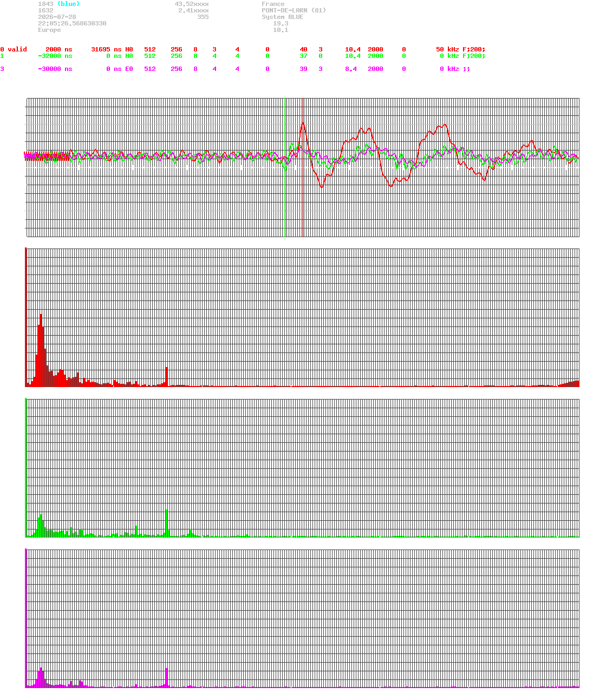The width and height of the screenshot is (593, 700).
Task: Click the '1632' value in the header
Action: click(45, 10)
